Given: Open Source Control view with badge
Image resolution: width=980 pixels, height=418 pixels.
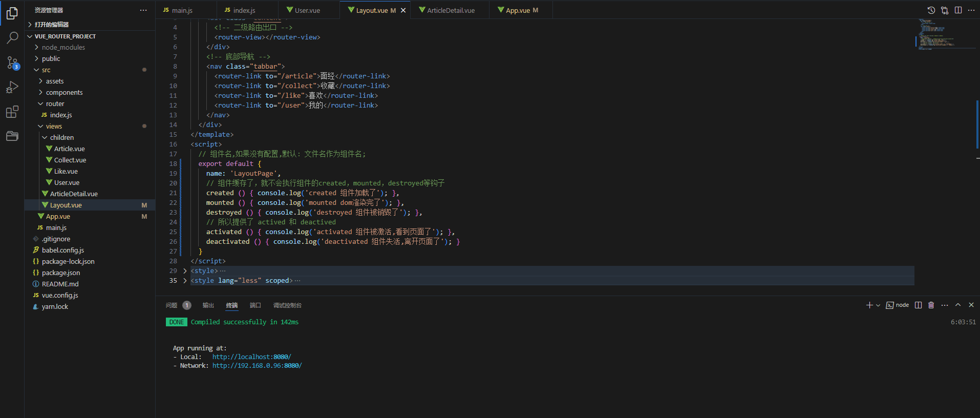Looking at the screenshot, I should (x=12, y=62).
